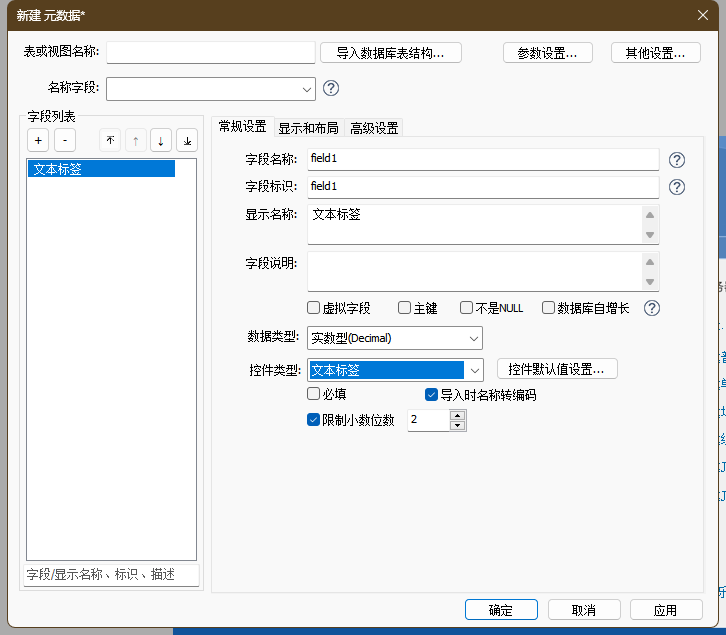Move the field to the bottom of the list
726x635 pixels.
tap(187, 141)
